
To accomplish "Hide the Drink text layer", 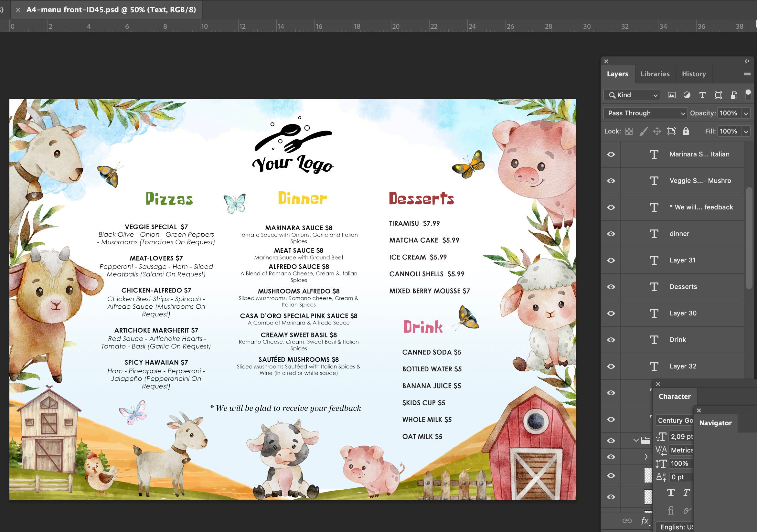I will [x=611, y=340].
